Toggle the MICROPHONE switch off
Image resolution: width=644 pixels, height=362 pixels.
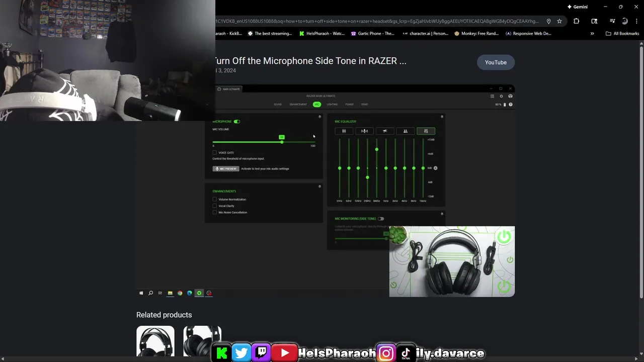coord(237,122)
